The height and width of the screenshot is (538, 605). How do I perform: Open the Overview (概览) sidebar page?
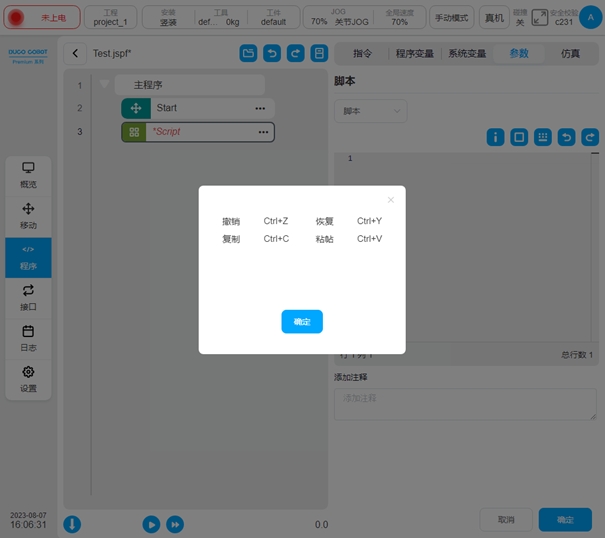(x=28, y=174)
